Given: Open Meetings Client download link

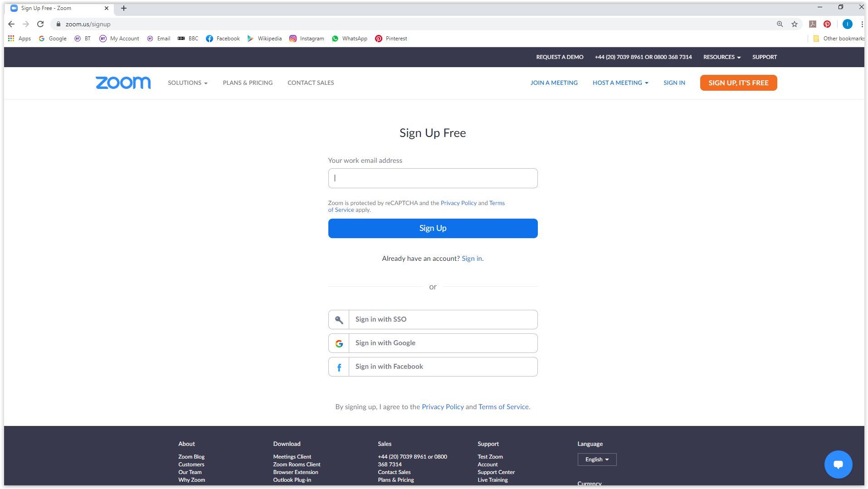Looking at the screenshot, I should coord(292,457).
